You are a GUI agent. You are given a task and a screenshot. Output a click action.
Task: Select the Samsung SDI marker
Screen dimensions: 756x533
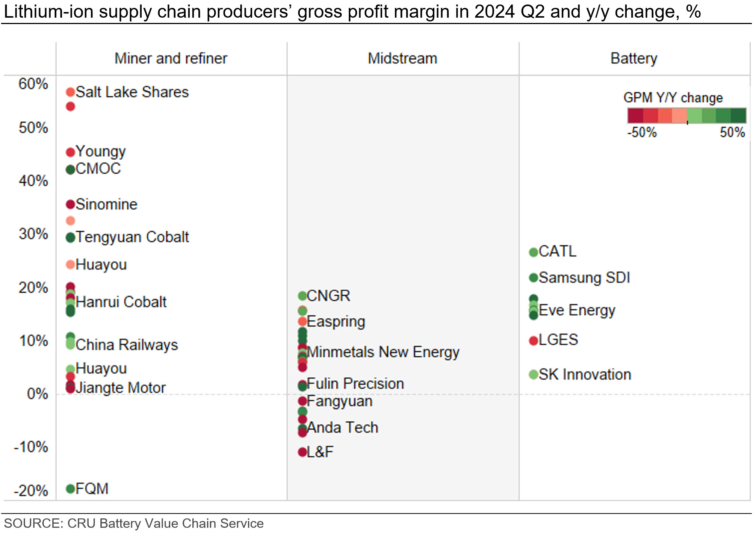pyautogui.click(x=533, y=278)
